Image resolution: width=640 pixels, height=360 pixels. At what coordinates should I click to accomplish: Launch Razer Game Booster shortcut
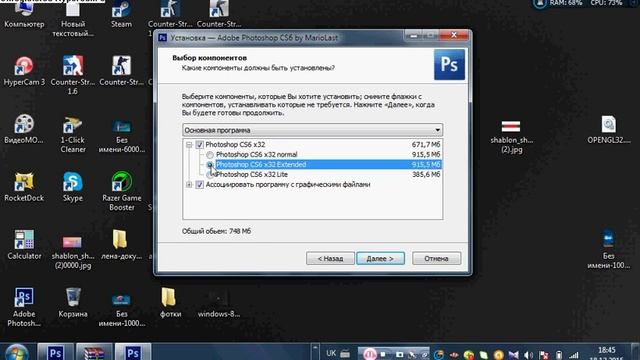point(121,191)
